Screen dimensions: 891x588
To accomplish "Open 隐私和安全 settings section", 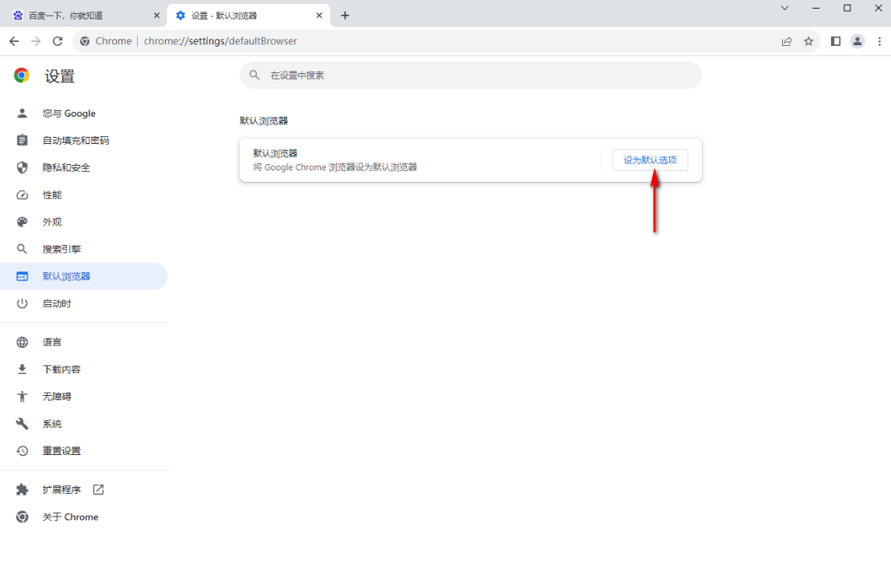I will 83,167.
